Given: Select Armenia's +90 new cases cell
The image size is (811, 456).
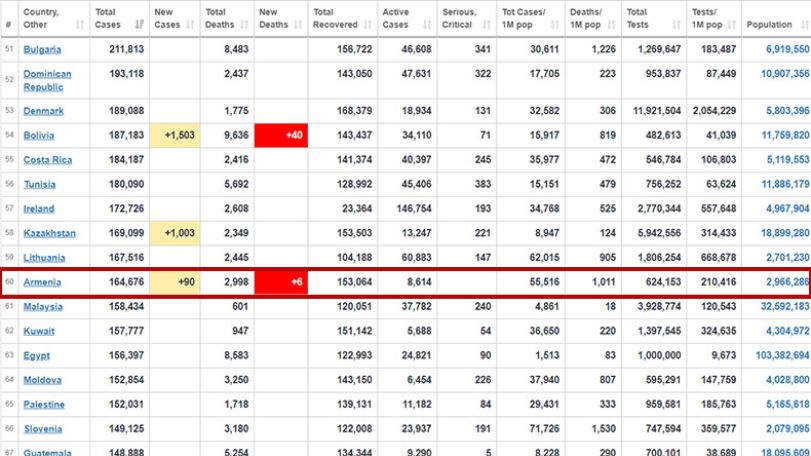Looking at the screenshot, I should tap(175, 282).
